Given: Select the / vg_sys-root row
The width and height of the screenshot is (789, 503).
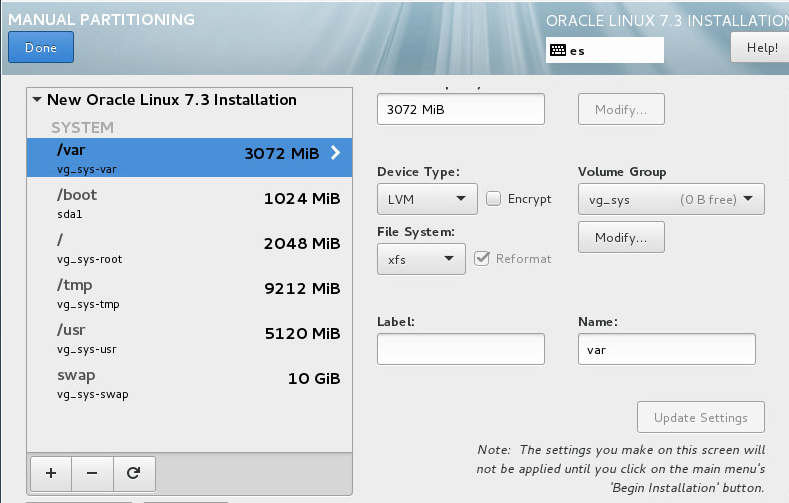Looking at the screenshot, I should pos(189,248).
